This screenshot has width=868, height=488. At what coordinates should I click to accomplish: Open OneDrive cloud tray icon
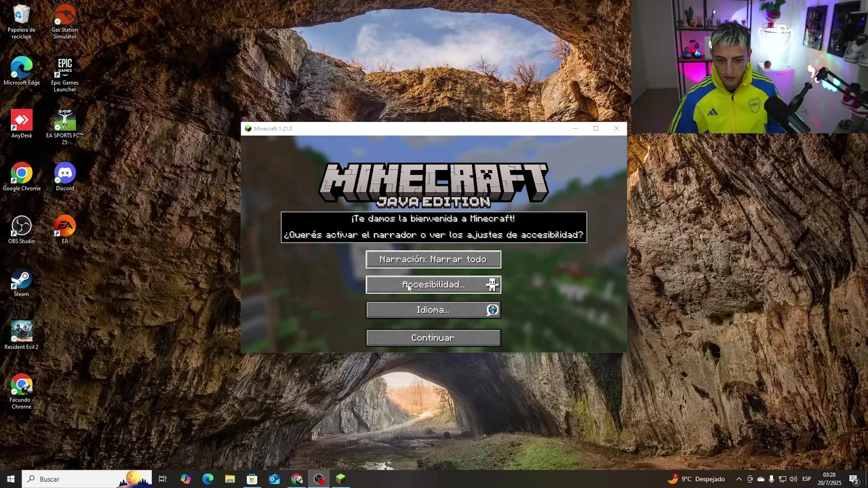coord(760,479)
